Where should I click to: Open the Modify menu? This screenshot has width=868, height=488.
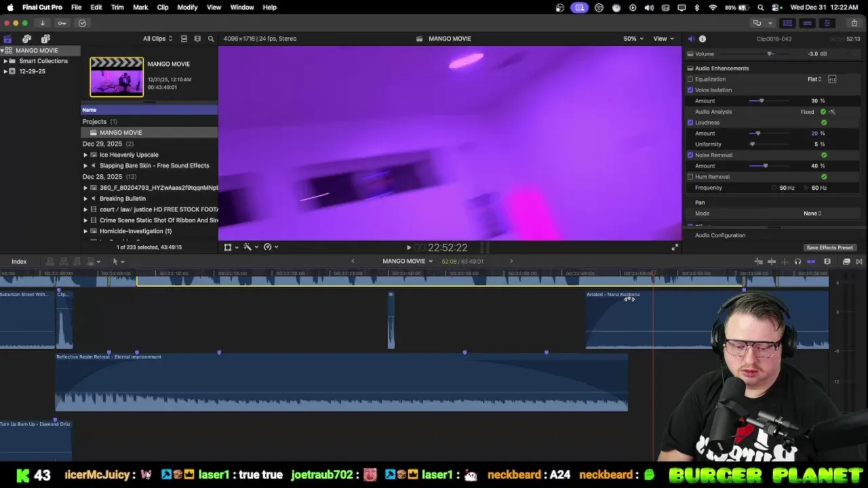tap(187, 7)
